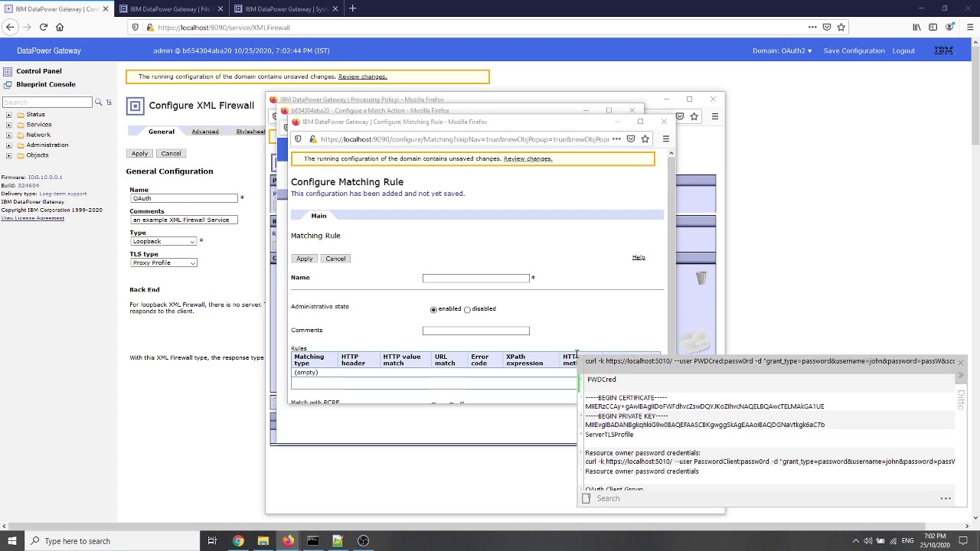
Task: Click Matching Rule Name input field
Action: coord(475,279)
